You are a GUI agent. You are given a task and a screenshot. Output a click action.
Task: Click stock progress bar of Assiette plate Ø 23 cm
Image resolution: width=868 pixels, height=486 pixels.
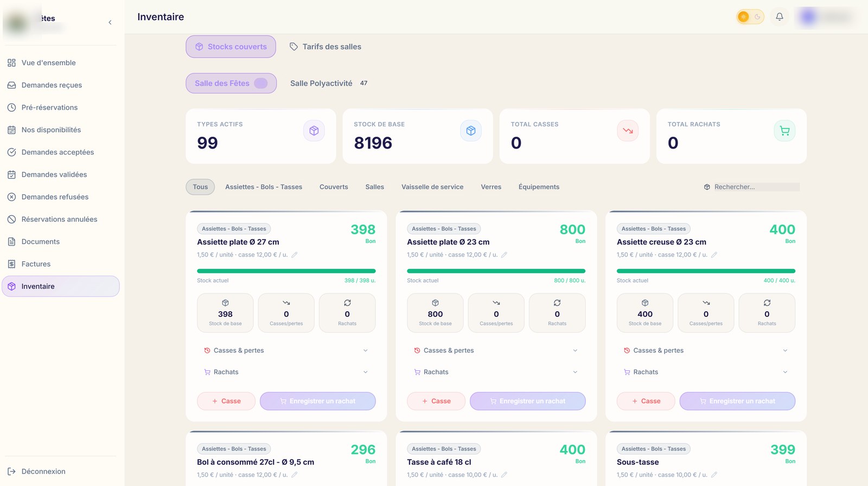coord(496,271)
